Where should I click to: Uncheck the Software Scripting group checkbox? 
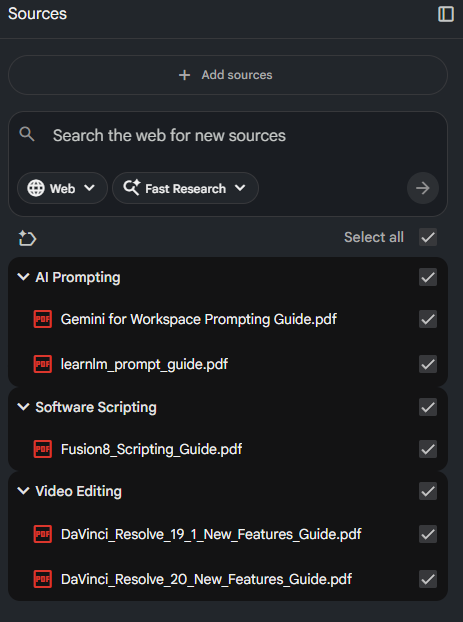(x=428, y=407)
